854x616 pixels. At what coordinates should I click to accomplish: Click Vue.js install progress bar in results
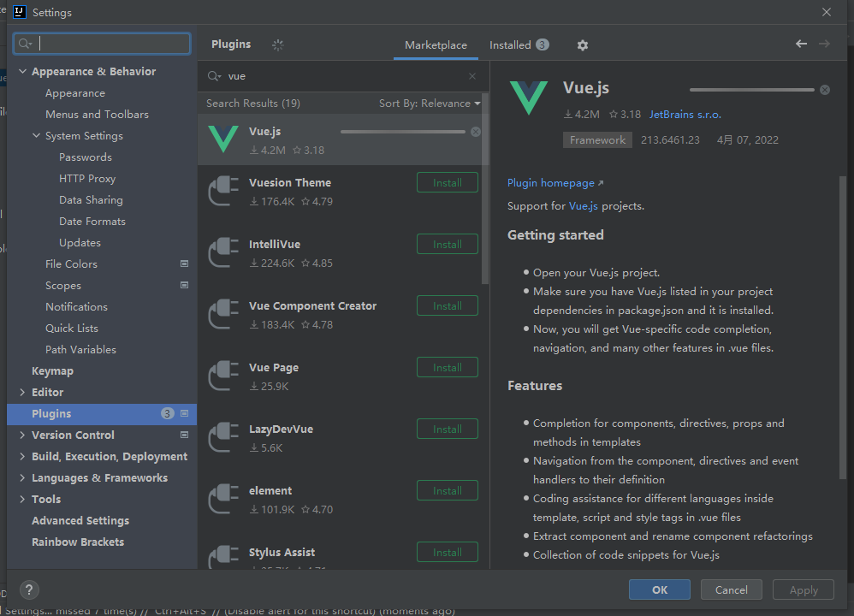(402, 132)
